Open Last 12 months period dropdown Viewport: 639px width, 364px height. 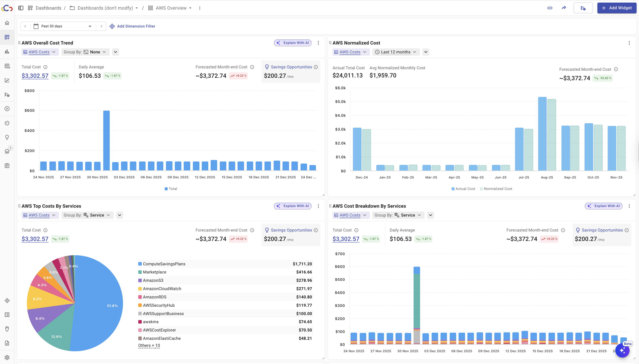tap(396, 52)
